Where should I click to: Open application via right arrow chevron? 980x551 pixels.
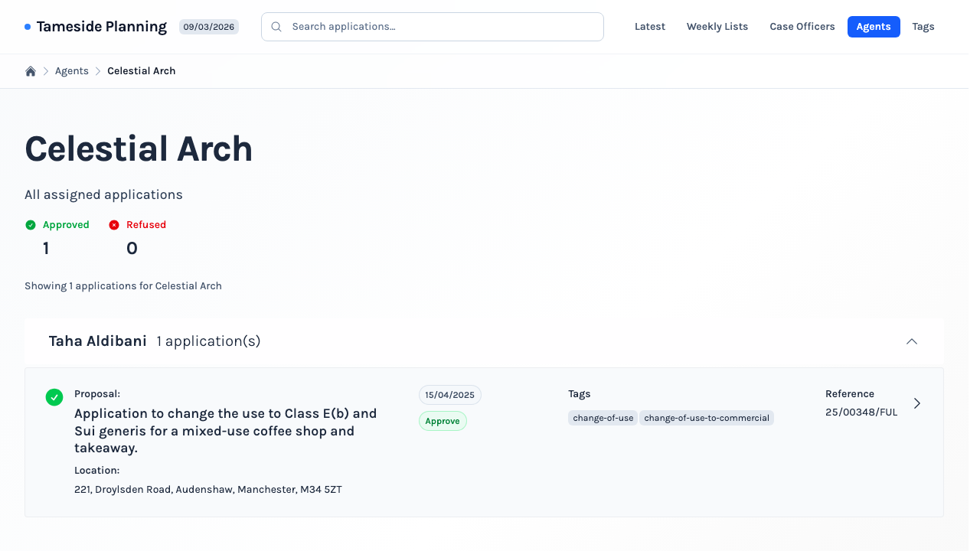917,403
